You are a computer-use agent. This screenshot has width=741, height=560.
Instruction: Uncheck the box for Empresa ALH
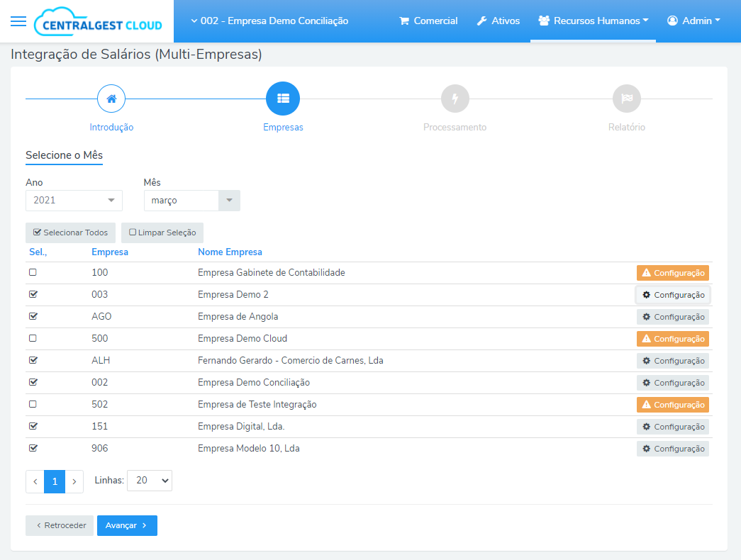pos(33,360)
